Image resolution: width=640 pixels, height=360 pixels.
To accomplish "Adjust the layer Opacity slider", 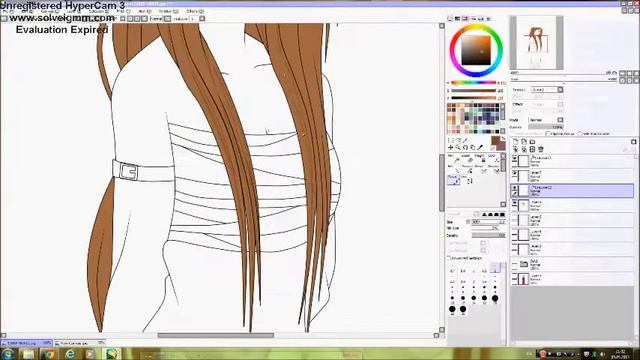I will coord(546,127).
